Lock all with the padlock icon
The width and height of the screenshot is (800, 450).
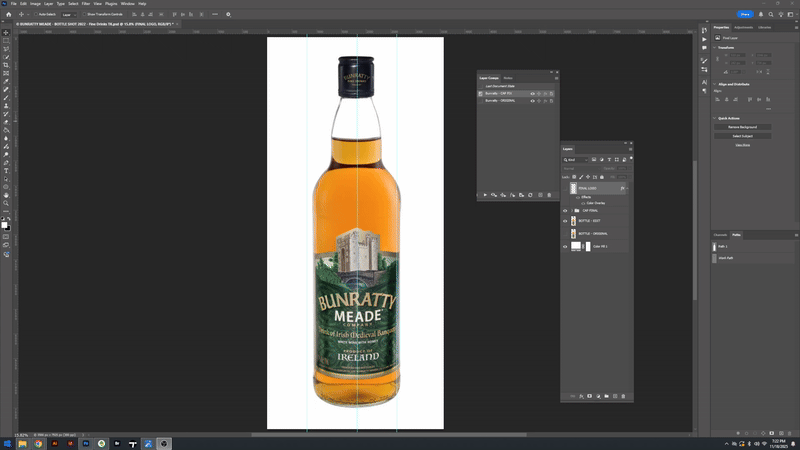tap(602, 177)
